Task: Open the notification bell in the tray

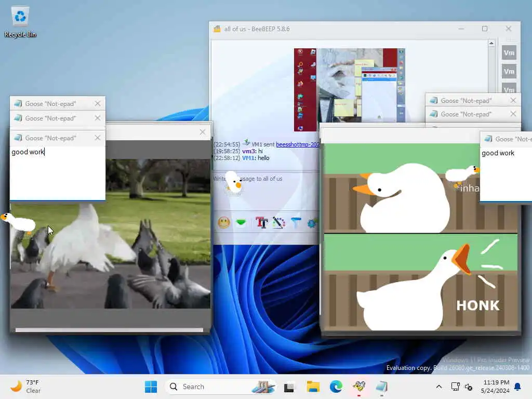Action: (518, 387)
